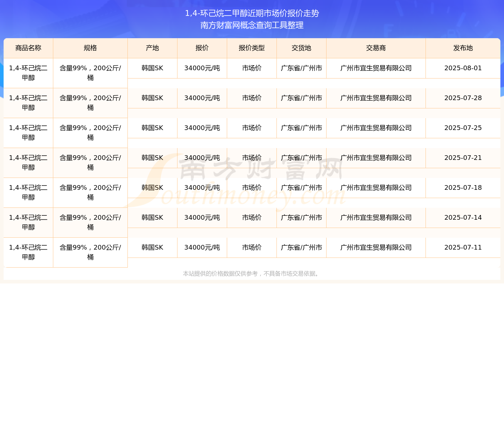The image size is (504, 434).
Task: Click the 产地 column header
Action: [x=152, y=48]
